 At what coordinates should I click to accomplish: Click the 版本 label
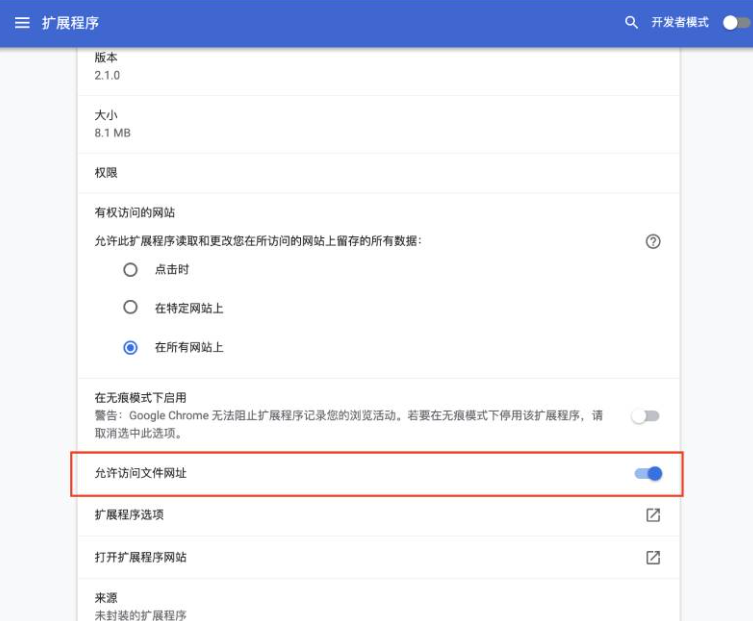click(x=106, y=58)
